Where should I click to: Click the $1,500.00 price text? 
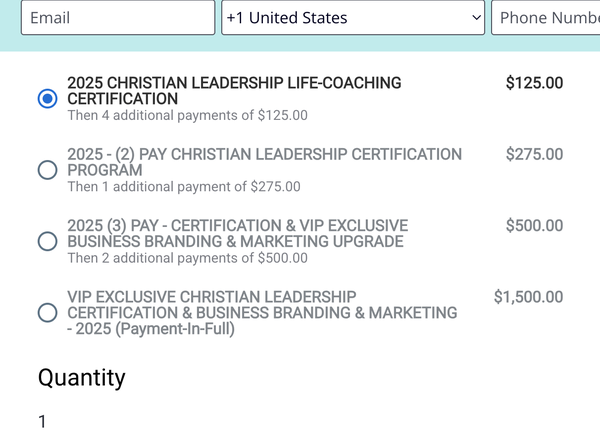click(528, 297)
